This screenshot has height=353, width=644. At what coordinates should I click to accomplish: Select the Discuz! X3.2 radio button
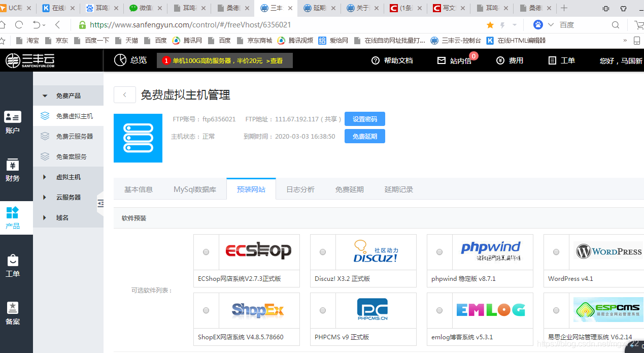[323, 252]
